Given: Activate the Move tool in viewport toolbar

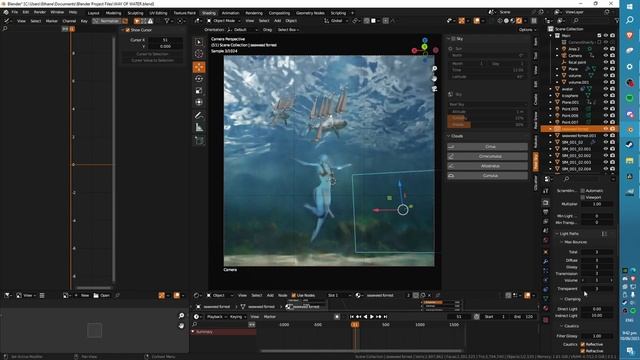Looking at the screenshot, I should [199, 67].
